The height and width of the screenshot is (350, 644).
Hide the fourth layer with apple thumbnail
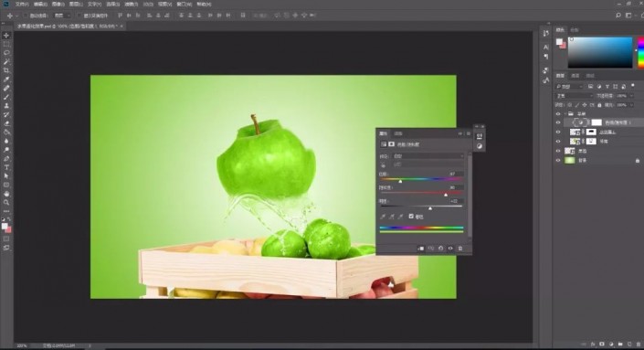[x=558, y=142]
